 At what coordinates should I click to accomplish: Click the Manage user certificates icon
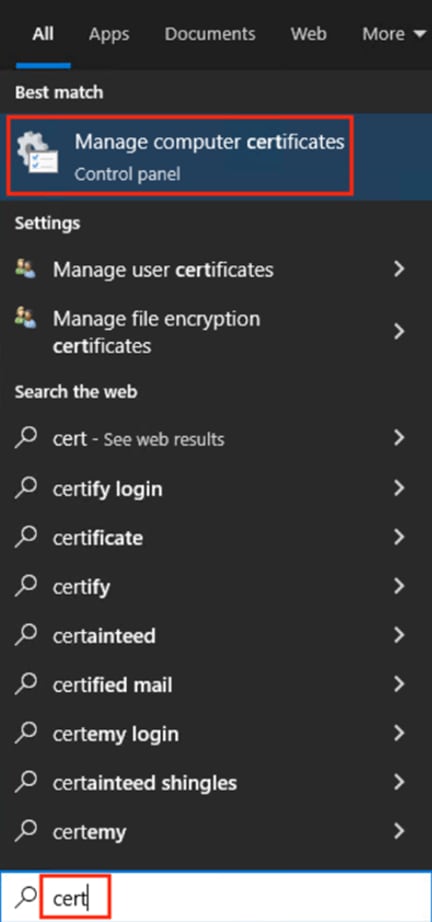click(x=25, y=269)
